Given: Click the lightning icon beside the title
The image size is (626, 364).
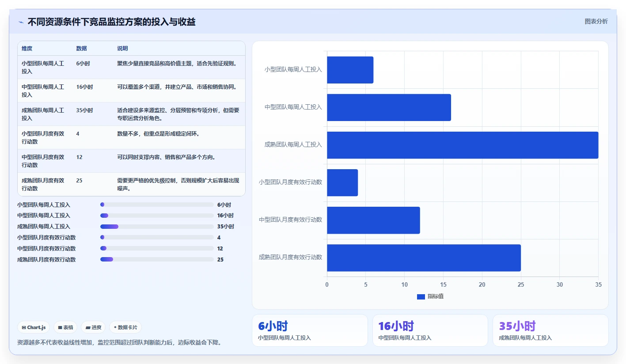Looking at the screenshot, I should point(21,22).
